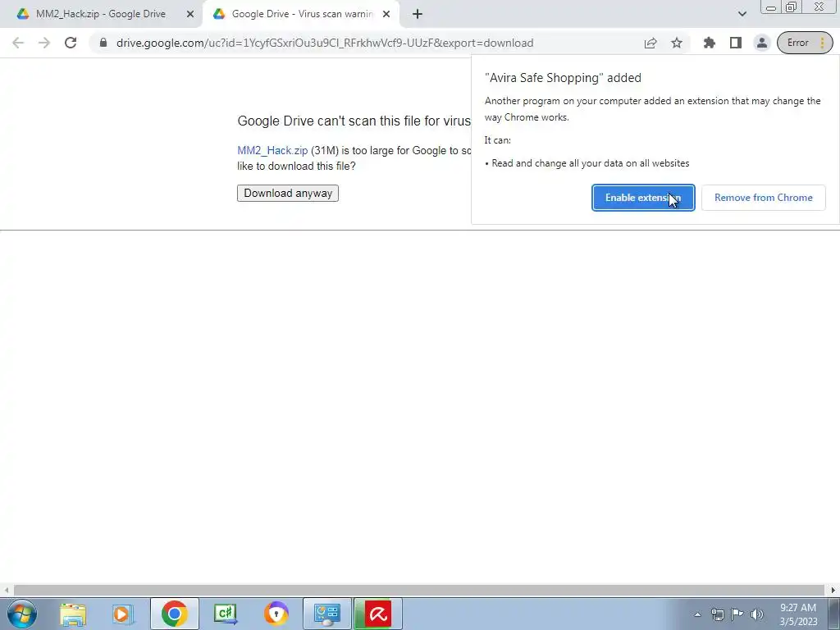The height and width of the screenshot is (630, 840).
Task: Share this page icon
Action: coord(651,43)
